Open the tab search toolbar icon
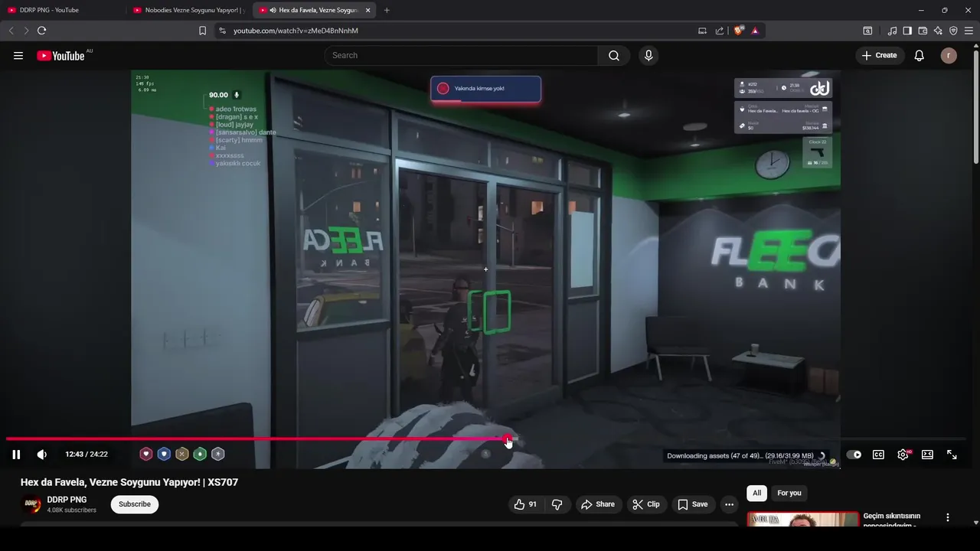The height and width of the screenshot is (551, 980). click(x=867, y=31)
